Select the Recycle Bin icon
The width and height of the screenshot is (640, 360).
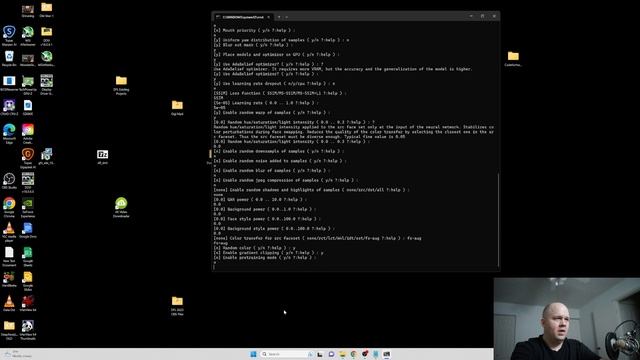click(x=9, y=58)
